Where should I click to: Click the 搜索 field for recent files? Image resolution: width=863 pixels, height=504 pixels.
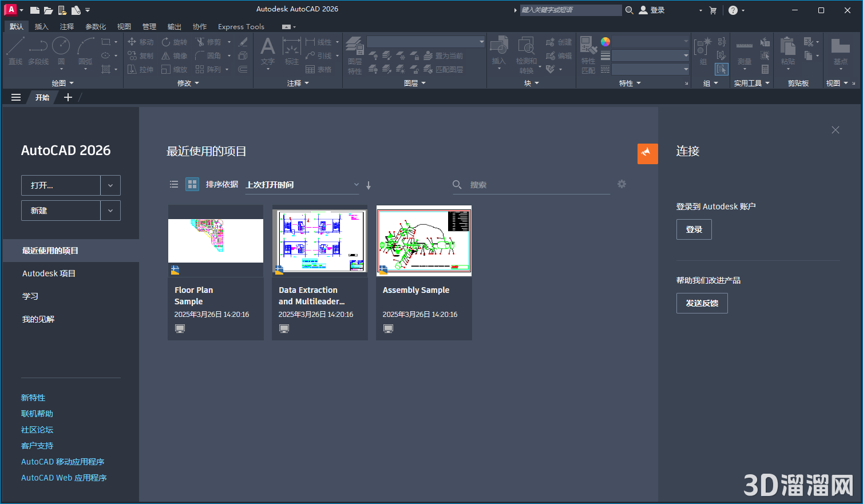[x=531, y=185]
